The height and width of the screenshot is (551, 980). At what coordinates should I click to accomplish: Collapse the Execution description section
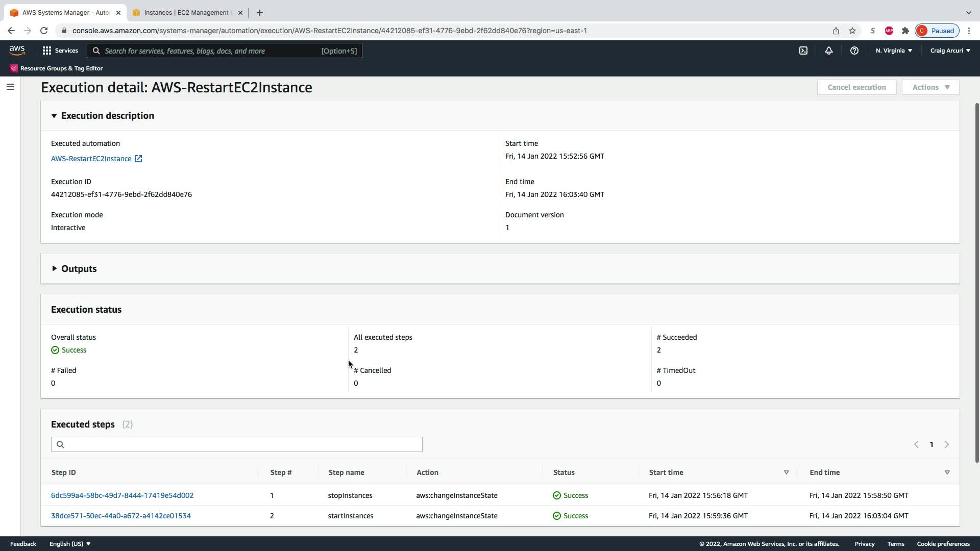click(x=54, y=116)
